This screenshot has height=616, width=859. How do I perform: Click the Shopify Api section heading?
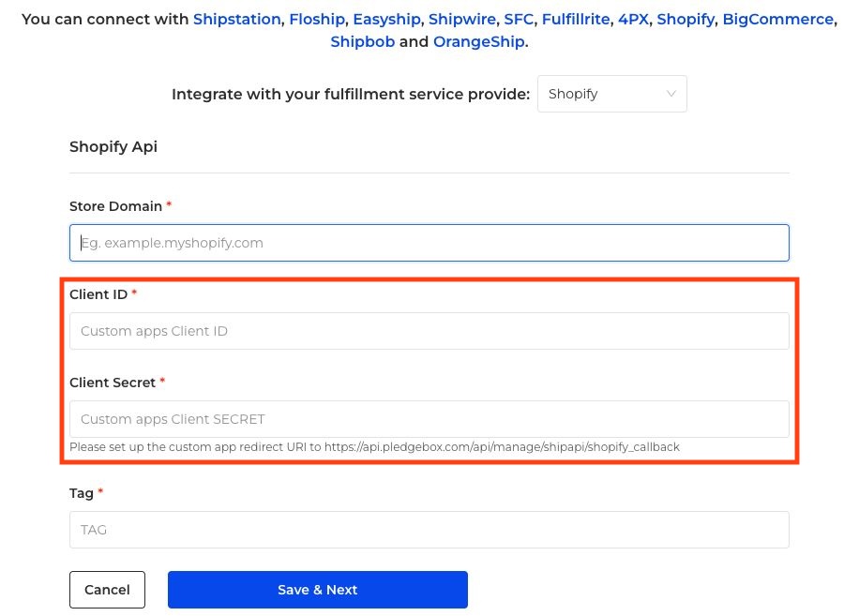point(113,147)
